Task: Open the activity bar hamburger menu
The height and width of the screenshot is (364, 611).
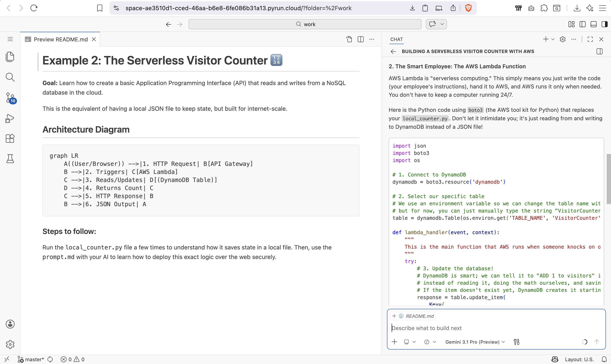Action: (x=10, y=39)
